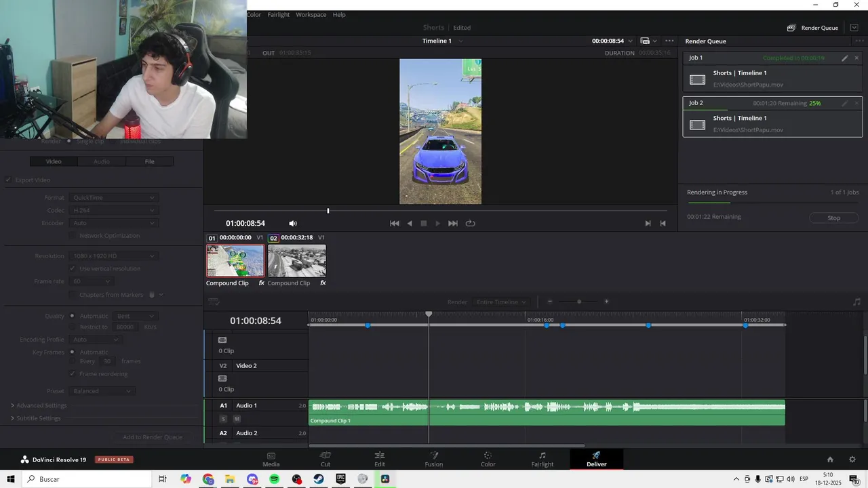Open the Help menu
This screenshot has height=488, width=868.
(339, 14)
